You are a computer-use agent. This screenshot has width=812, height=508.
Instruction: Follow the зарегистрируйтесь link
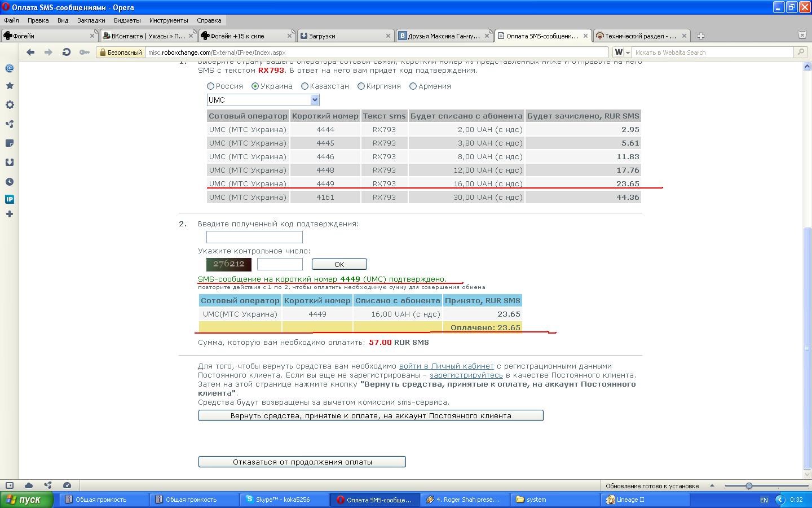coord(466,375)
